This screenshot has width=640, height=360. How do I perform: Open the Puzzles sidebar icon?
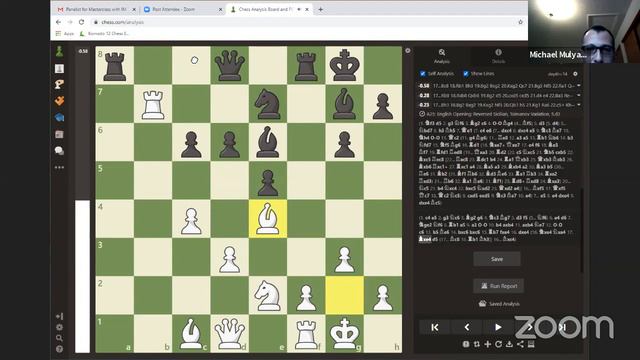pos(60,84)
